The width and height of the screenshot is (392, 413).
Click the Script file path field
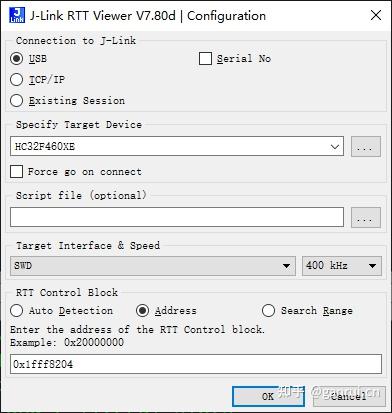[177, 217]
